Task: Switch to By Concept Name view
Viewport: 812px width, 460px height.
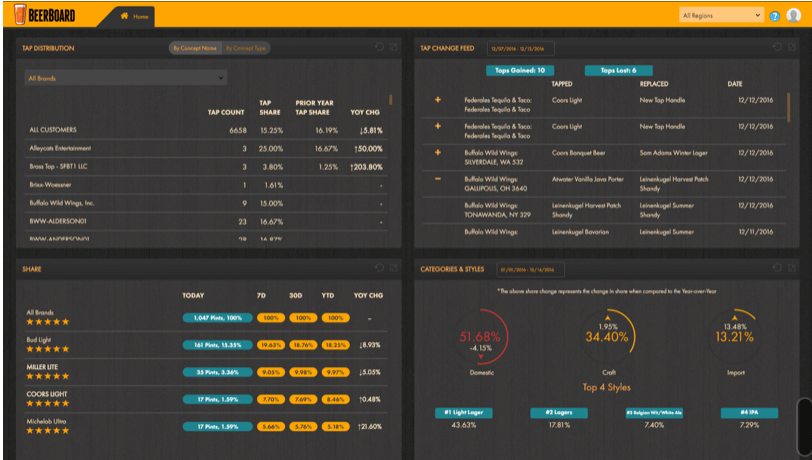Action: (x=195, y=48)
